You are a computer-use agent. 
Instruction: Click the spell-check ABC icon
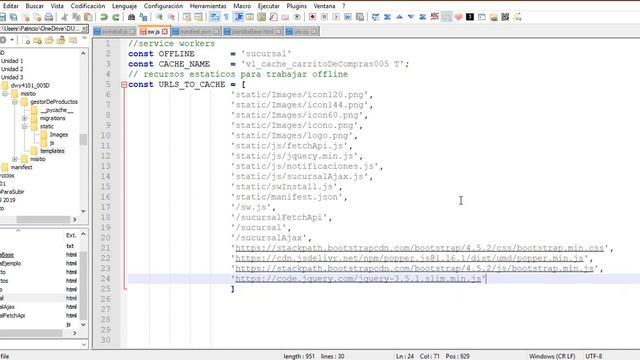tap(435, 17)
